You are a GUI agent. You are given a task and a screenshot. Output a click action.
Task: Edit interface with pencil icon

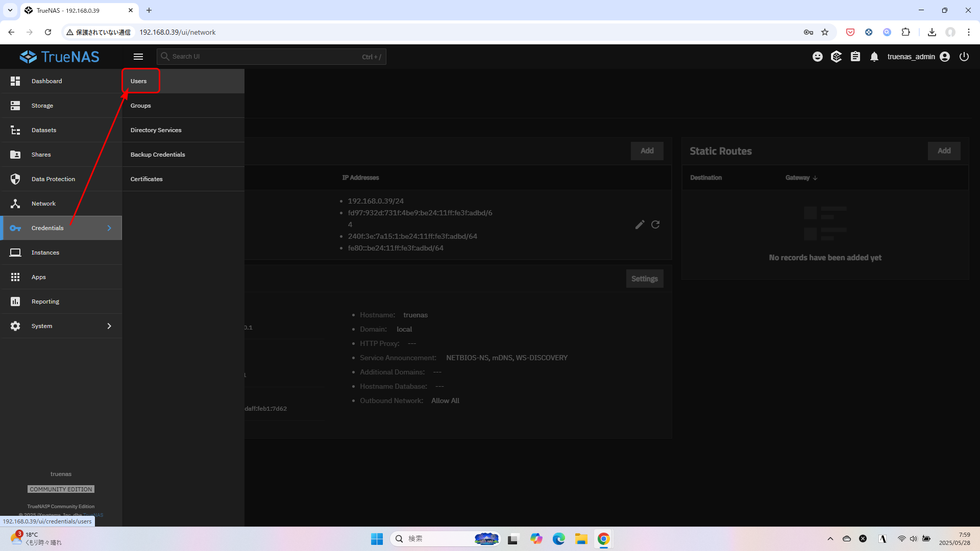pos(640,224)
